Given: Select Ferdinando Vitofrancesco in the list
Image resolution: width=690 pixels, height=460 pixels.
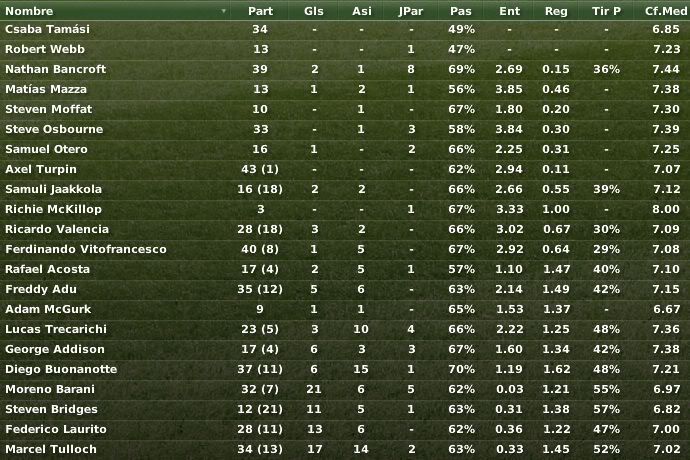Looking at the screenshot, I should click(x=345, y=249).
